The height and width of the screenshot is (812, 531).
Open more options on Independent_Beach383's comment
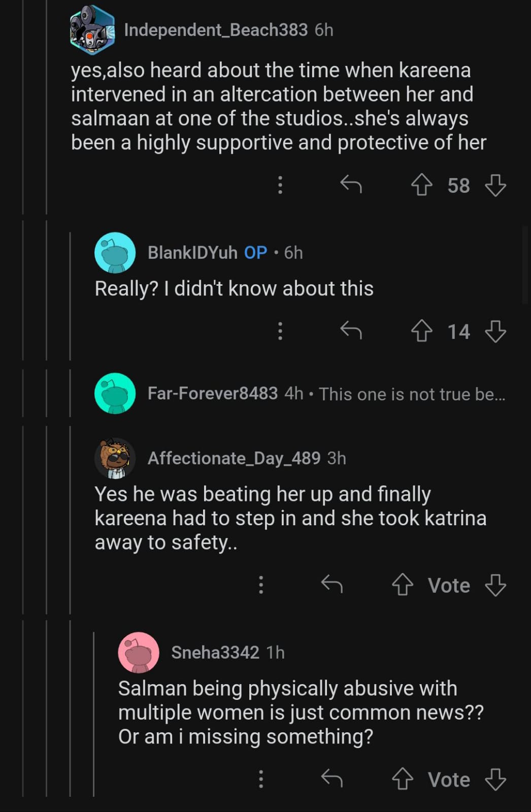click(280, 185)
